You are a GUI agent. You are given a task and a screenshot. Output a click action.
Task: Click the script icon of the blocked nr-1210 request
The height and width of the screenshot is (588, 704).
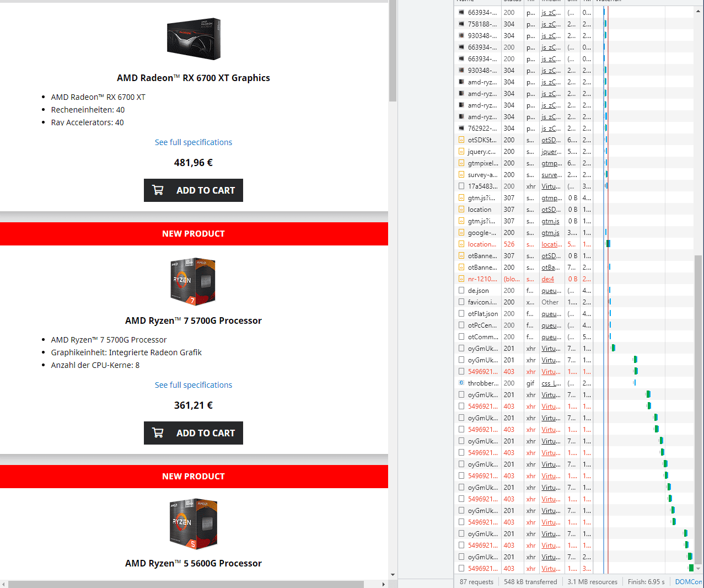point(461,279)
